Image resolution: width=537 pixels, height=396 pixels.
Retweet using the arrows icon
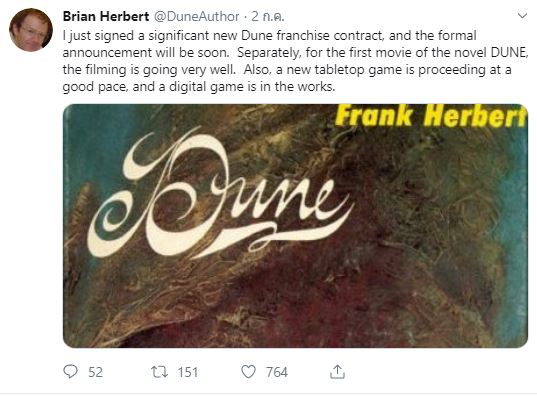(159, 372)
